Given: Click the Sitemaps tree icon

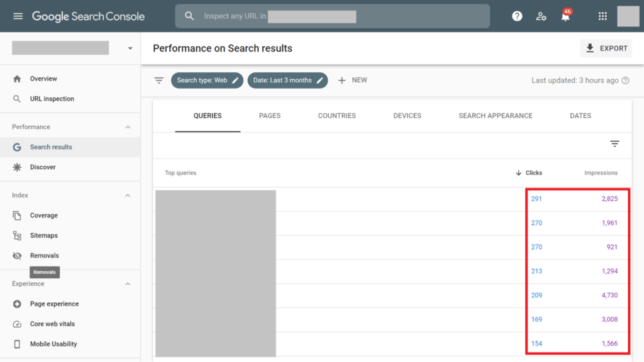Looking at the screenshot, I should [17, 236].
